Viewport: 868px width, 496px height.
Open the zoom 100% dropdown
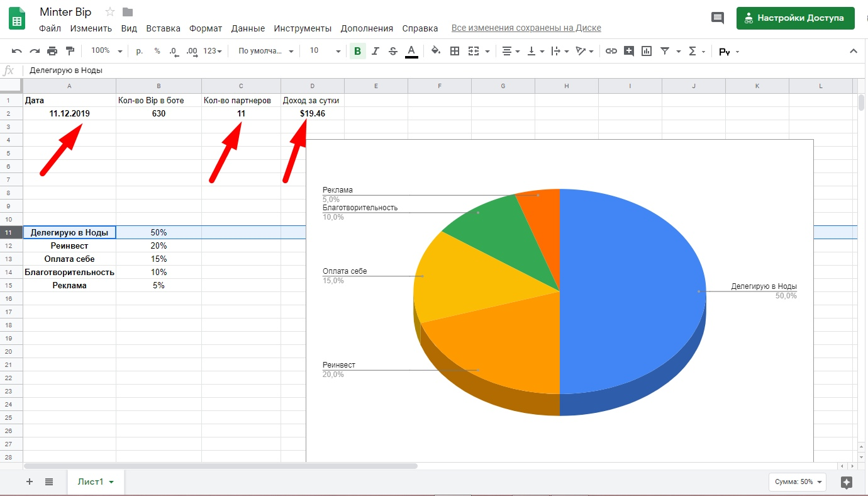(106, 51)
